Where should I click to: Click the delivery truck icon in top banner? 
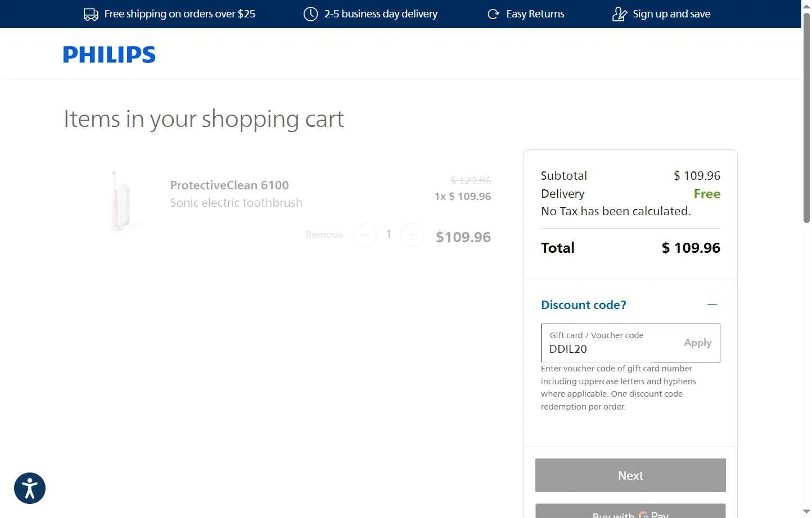click(x=91, y=14)
